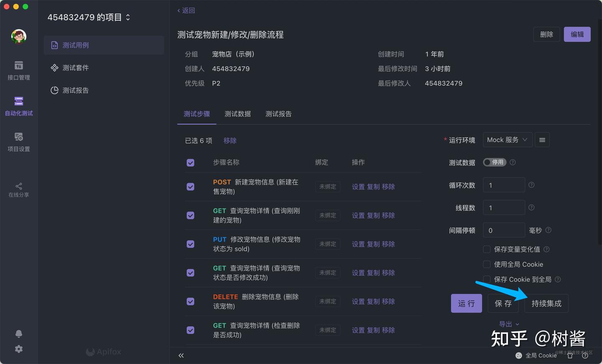Click 复制 for GET 检查删除是否成功 step
602x364 pixels.
coord(373,330)
